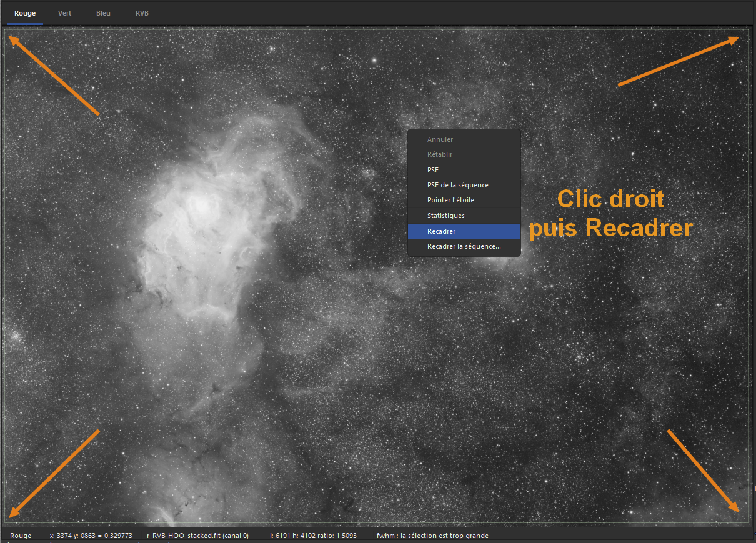The image size is (756, 543).
Task: Click the bright nebula core in the image
Action: click(x=201, y=205)
